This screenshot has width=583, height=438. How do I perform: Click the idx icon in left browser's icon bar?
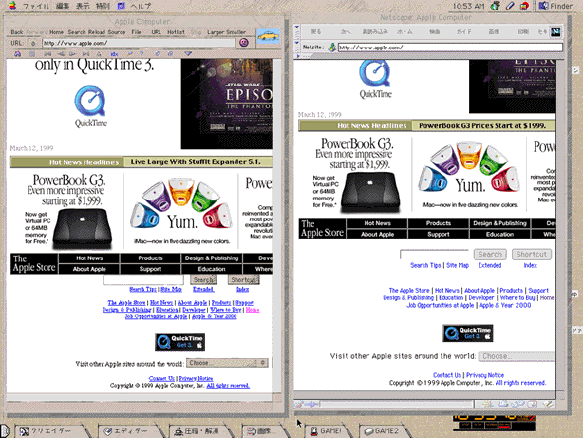(114, 54)
